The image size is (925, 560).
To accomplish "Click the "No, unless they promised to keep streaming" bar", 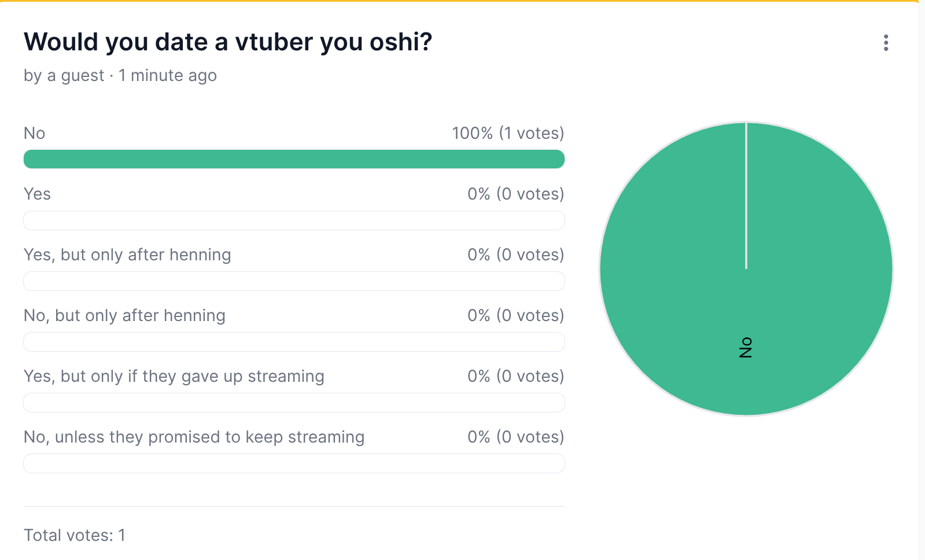I will click(294, 463).
